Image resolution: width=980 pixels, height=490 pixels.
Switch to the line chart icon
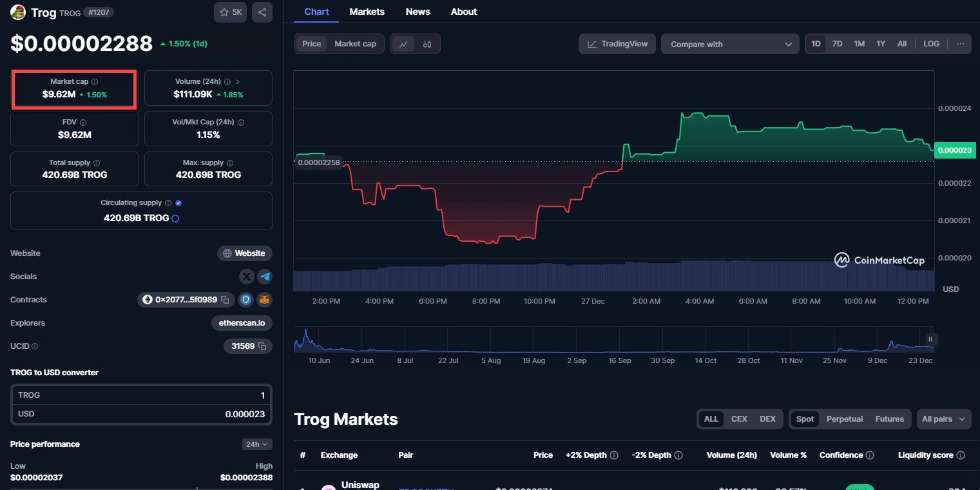(403, 44)
